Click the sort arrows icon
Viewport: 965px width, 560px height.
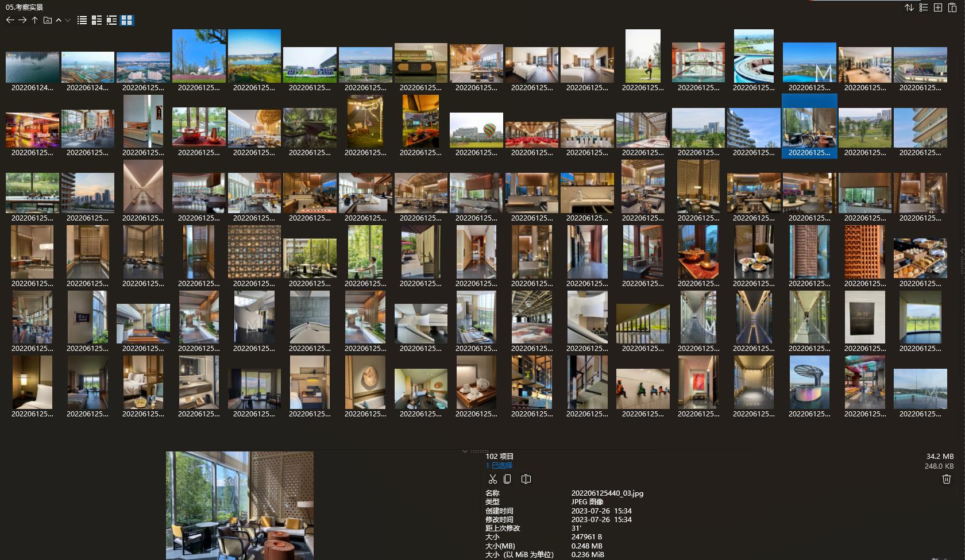[909, 7]
